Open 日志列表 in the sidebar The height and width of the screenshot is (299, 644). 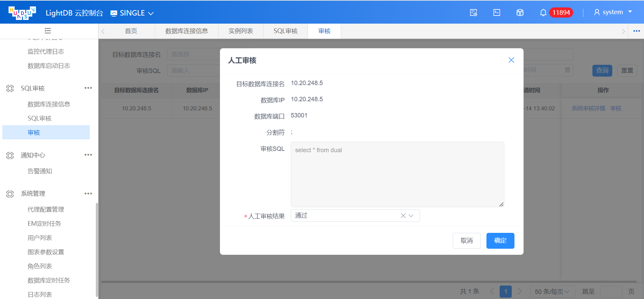[x=40, y=295]
